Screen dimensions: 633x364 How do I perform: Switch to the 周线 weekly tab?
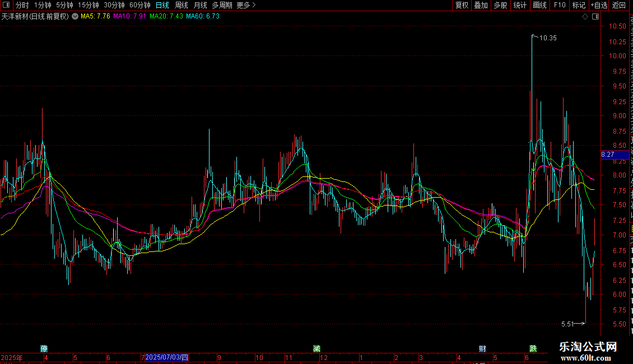[x=181, y=5]
